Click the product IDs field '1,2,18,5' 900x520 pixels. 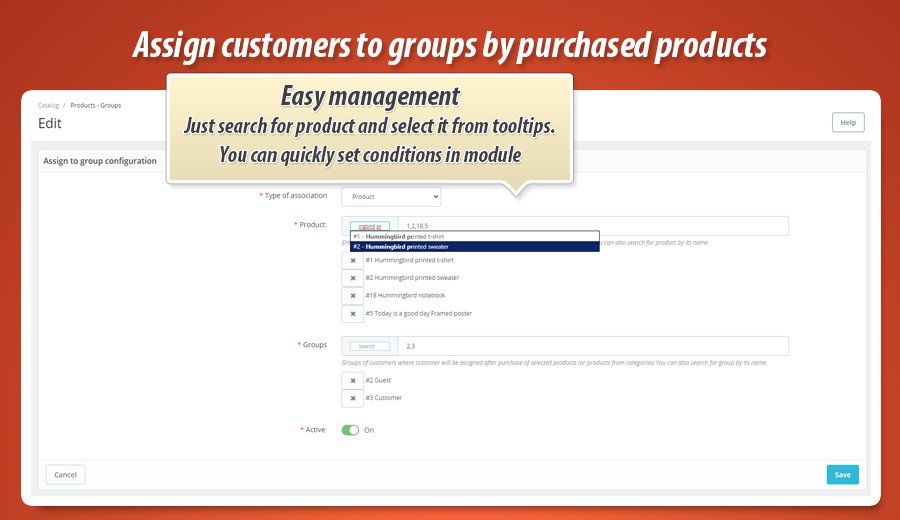point(592,226)
